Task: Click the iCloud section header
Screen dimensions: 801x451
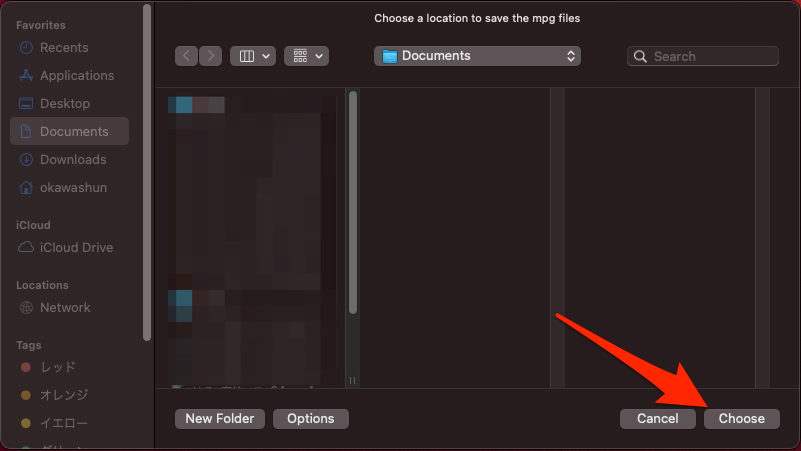Action: (33, 225)
